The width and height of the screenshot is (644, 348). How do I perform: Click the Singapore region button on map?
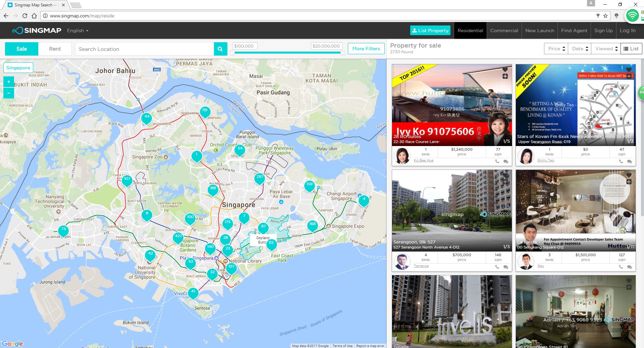click(x=18, y=68)
